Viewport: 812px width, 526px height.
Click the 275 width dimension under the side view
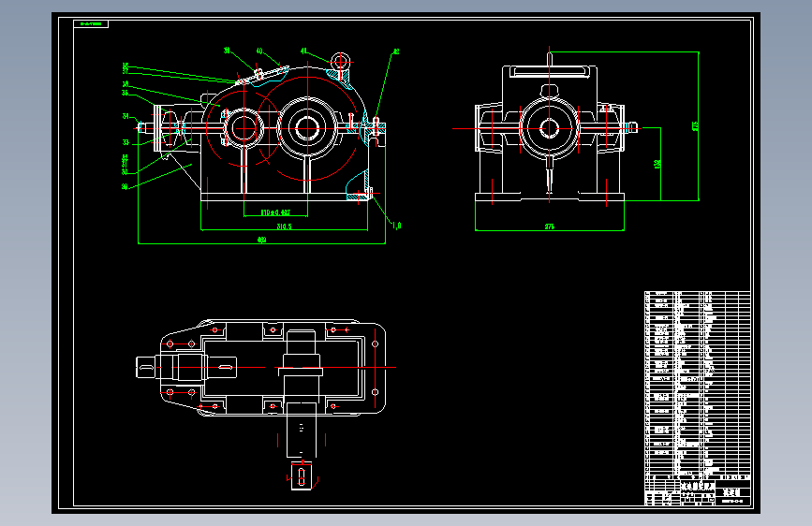tap(550, 226)
